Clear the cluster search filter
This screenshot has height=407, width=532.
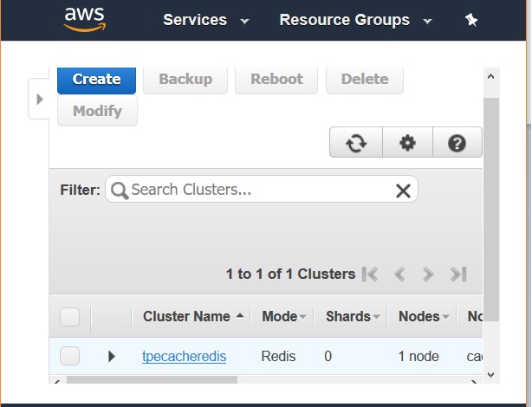403,191
